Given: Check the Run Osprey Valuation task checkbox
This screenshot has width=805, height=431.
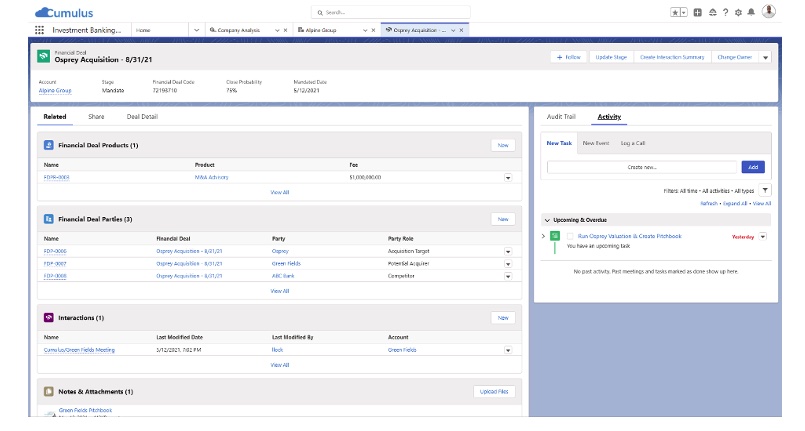Looking at the screenshot, I should click(570, 236).
